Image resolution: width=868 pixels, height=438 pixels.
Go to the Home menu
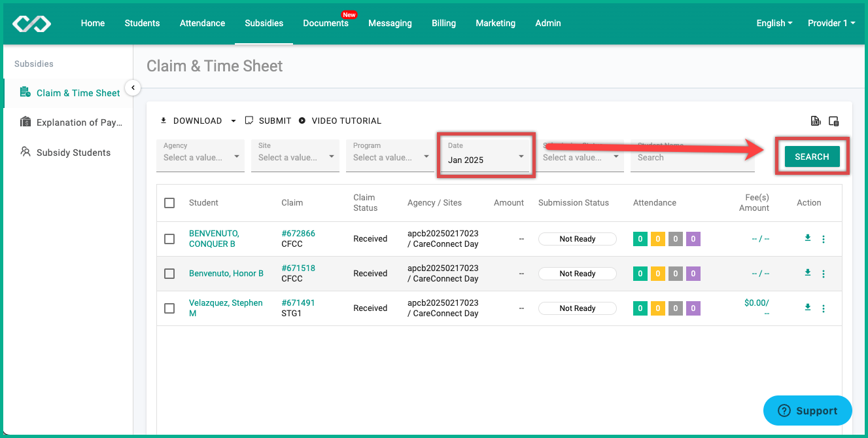(93, 23)
